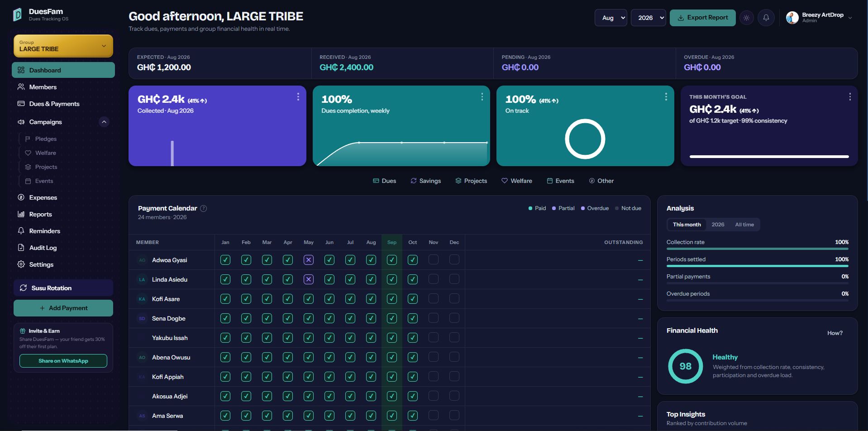Switch to the Welfare tab above calendar
This screenshot has height=431, width=868.
tap(517, 181)
